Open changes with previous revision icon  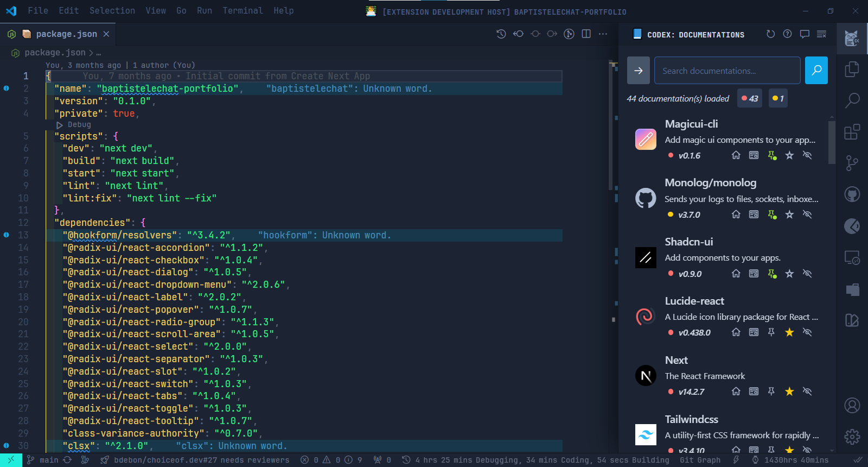(518, 34)
